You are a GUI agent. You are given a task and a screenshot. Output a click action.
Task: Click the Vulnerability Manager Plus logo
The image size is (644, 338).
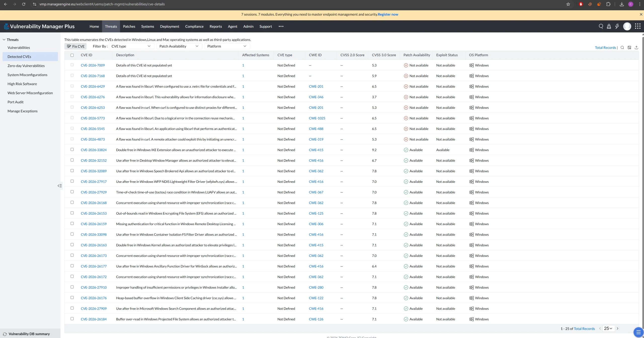pos(39,26)
